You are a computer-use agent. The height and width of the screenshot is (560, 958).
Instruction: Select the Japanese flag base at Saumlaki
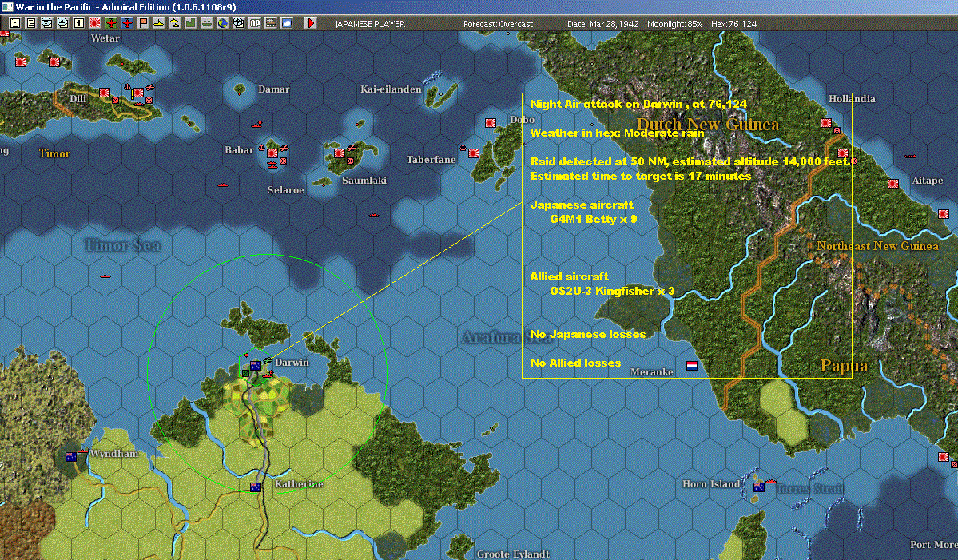point(340,153)
